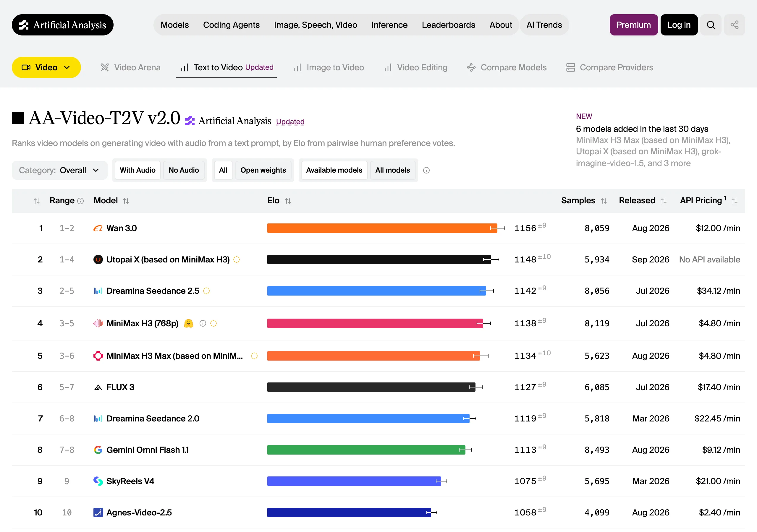Select the No Audio filter

(x=184, y=170)
